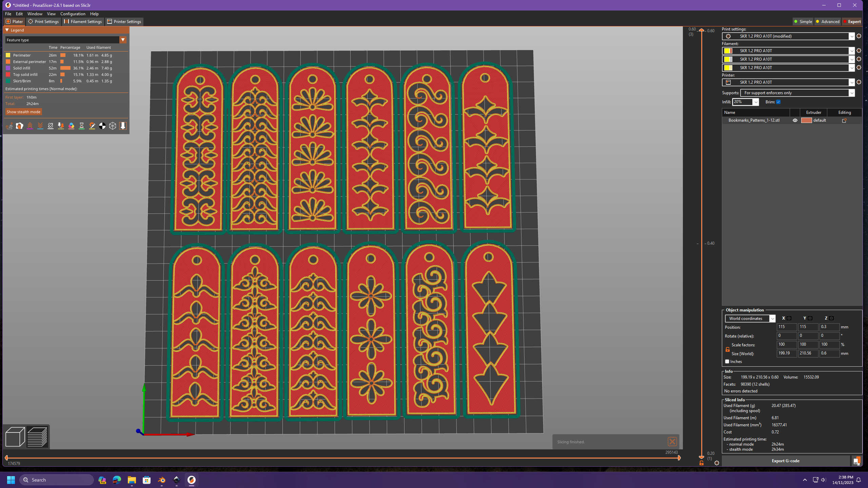Toggle seams display icon
The width and height of the screenshot is (868, 488).
click(51, 126)
